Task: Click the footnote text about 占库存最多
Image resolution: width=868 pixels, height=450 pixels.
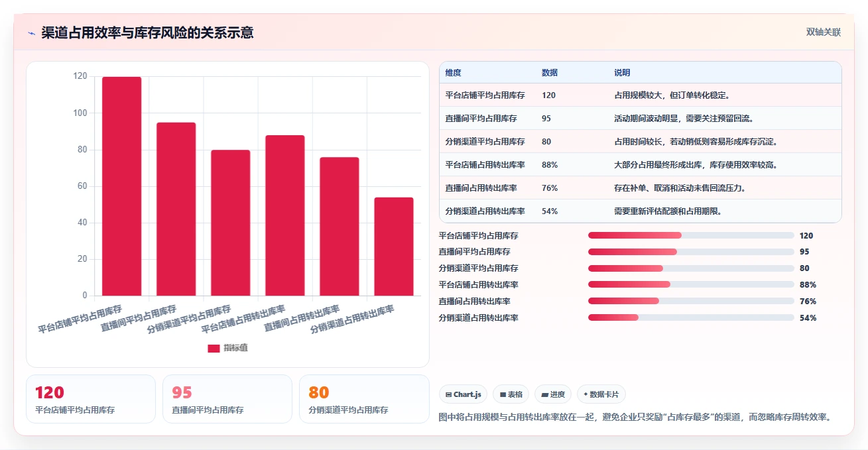Action: pyautogui.click(x=635, y=418)
